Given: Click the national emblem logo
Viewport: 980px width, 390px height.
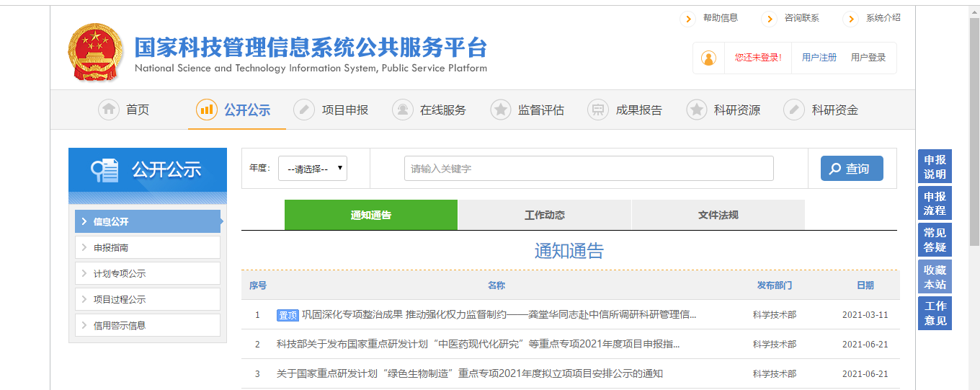Looking at the screenshot, I should [96, 52].
